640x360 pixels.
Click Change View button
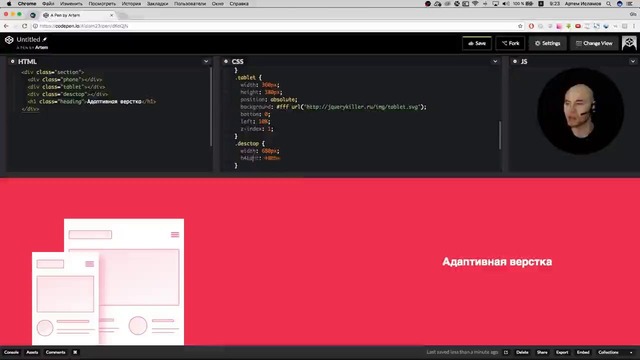pos(594,43)
